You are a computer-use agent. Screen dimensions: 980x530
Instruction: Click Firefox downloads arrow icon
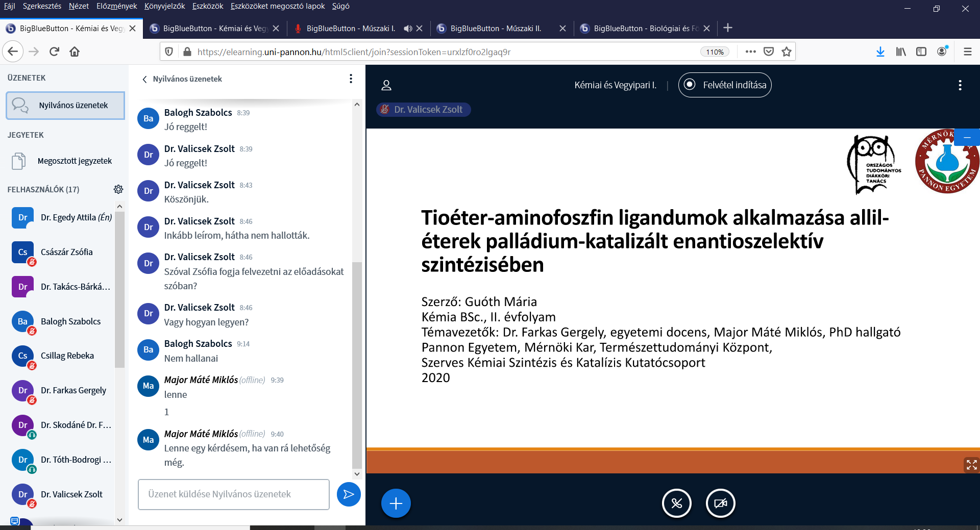tap(880, 52)
